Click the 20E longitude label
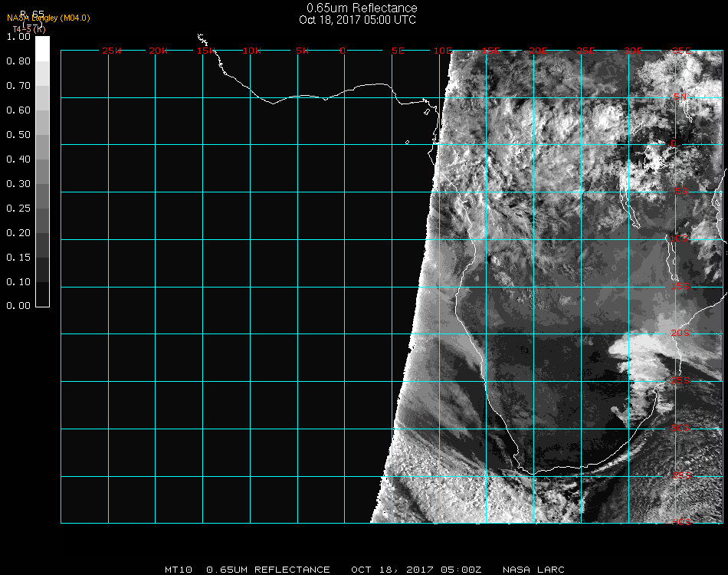The width and height of the screenshot is (728, 575). pyautogui.click(x=538, y=51)
